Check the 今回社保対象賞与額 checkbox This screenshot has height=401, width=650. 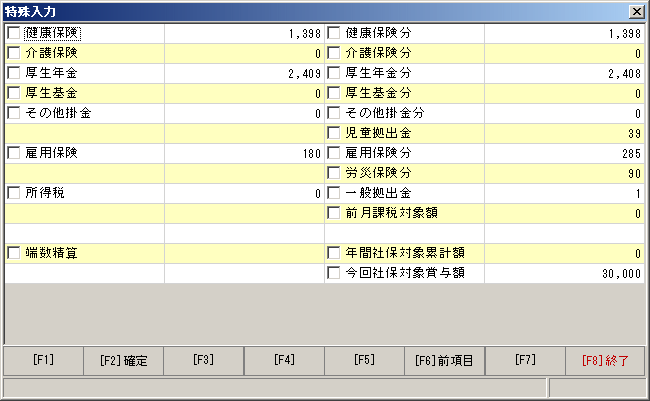coord(334,272)
